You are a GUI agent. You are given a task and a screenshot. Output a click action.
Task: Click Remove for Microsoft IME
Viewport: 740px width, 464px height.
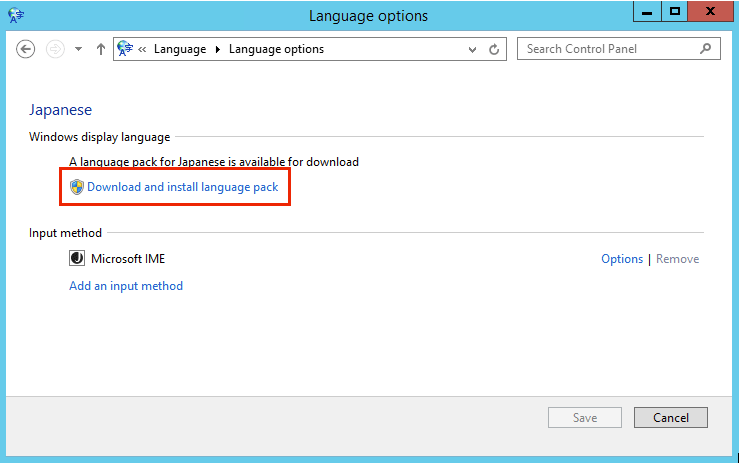pos(677,259)
